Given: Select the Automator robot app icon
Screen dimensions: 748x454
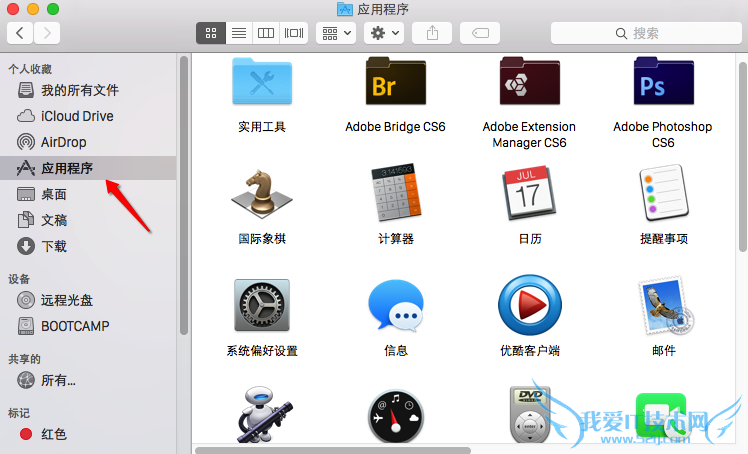Looking at the screenshot, I should (264, 414).
